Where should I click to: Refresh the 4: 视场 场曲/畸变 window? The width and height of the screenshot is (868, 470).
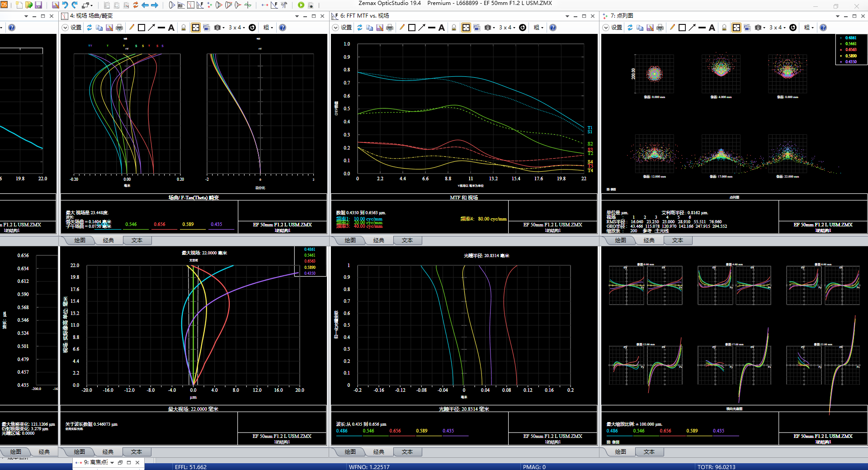click(x=90, y=28)
